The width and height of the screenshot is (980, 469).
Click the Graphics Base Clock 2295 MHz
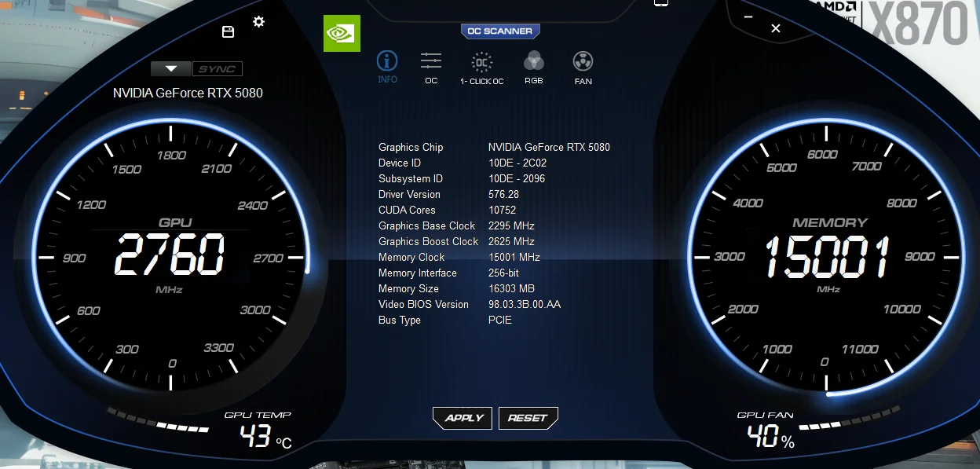tap(511, 225)
